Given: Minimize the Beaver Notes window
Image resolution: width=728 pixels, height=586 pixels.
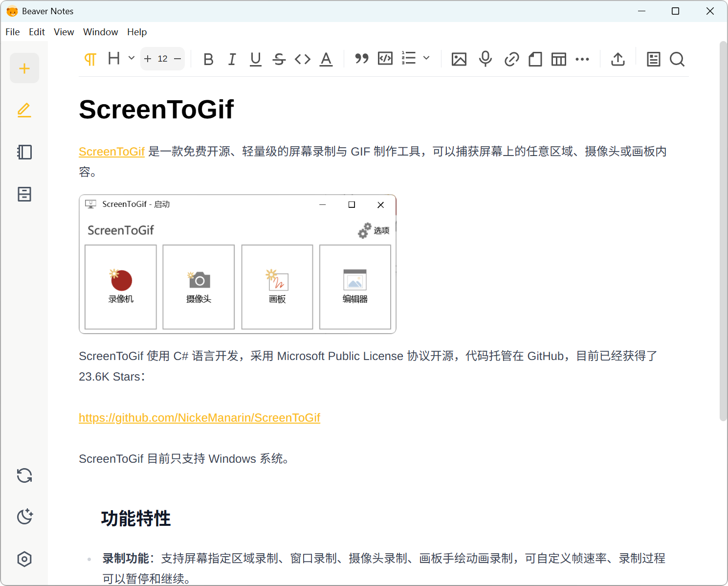Looking at the screenshot, I should coord(642,11).
